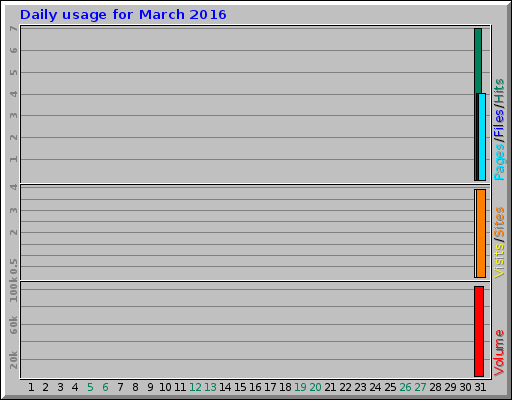Click the 'Files' axis legend label

click(499, 123)
